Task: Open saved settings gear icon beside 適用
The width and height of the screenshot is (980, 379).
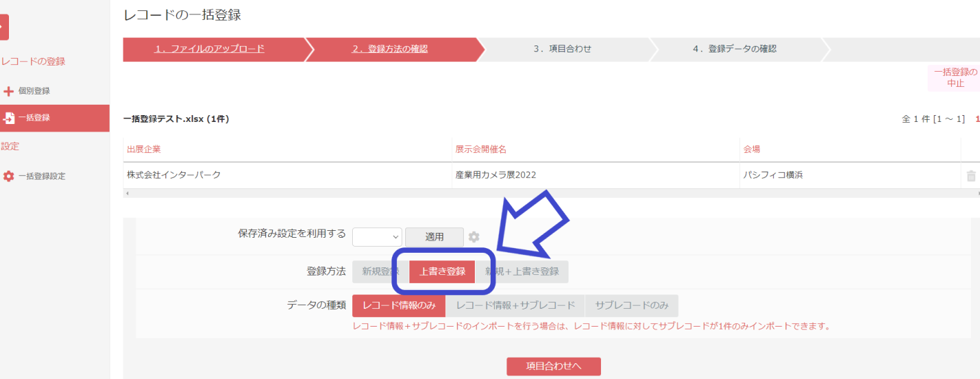Action: pyautogui.click(x=473, y=237)
